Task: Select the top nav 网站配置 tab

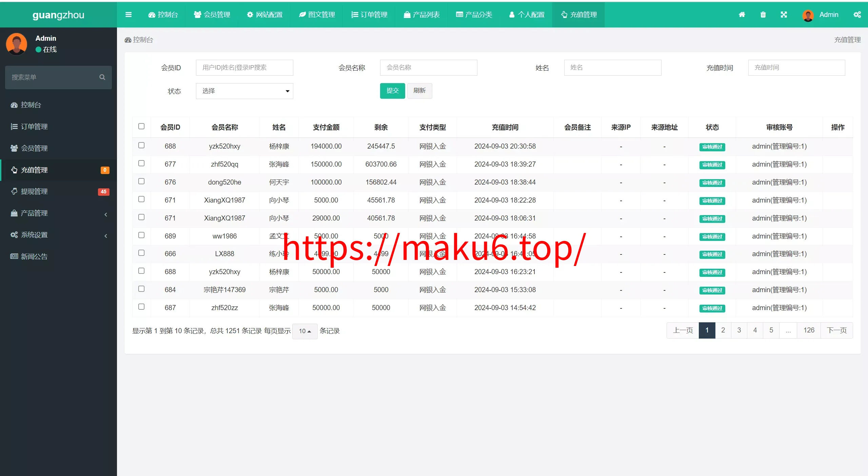Action: click(265, 15)
